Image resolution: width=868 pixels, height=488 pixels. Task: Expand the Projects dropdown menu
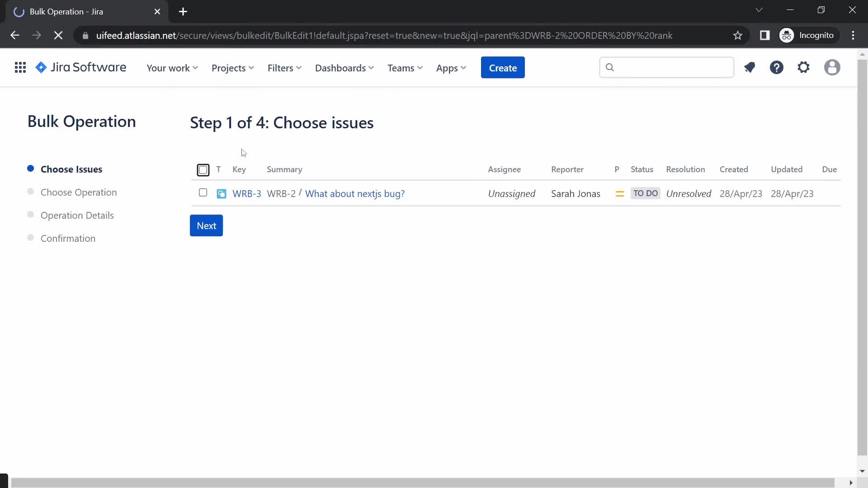232,67
